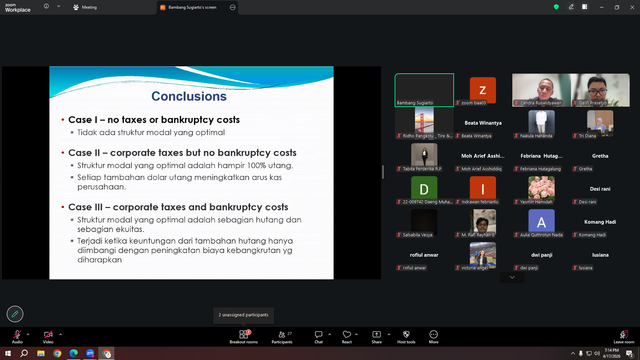The height and width of the screenshot is (360, 640).
Task: Select victoria angel video tile
Action: 483,255
